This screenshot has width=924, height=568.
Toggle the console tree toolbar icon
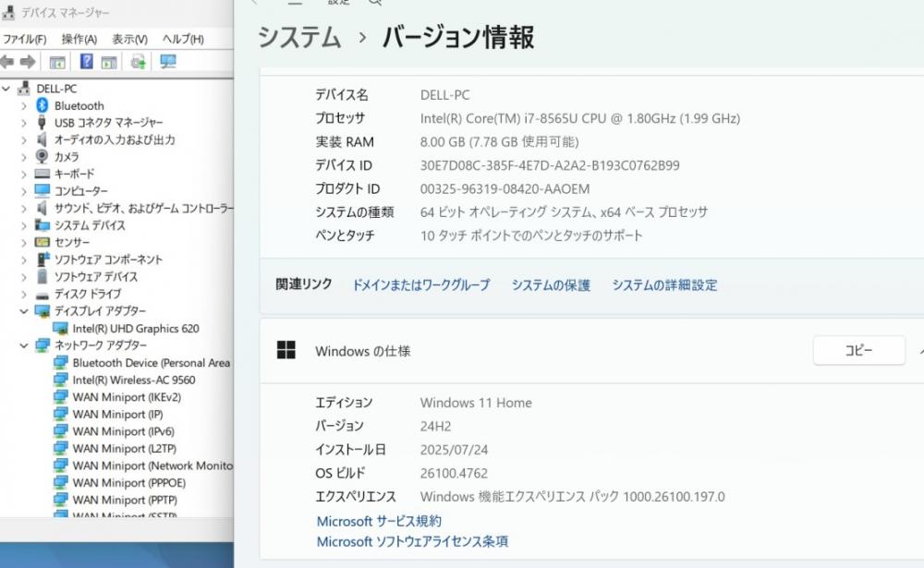57,62
